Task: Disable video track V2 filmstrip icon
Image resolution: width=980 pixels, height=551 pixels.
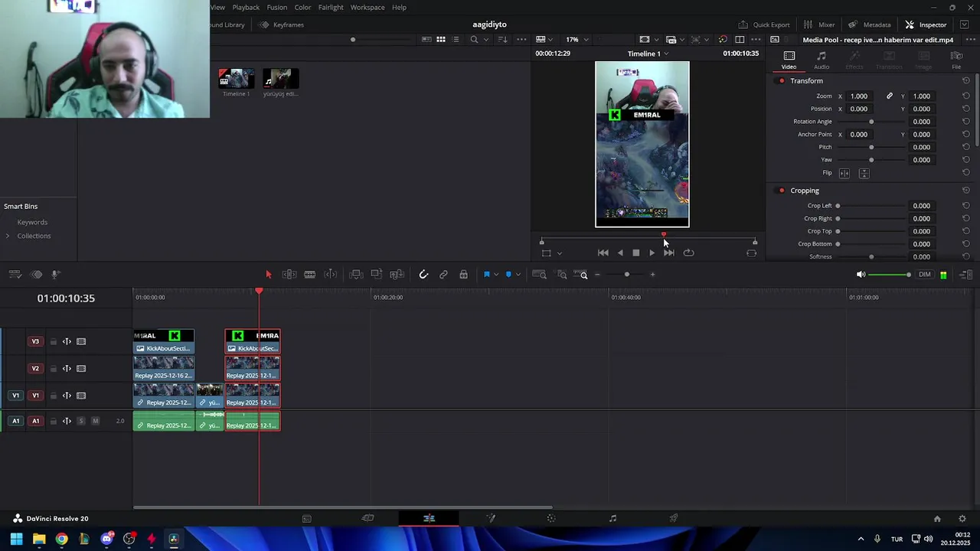Action: pos(81,368)
